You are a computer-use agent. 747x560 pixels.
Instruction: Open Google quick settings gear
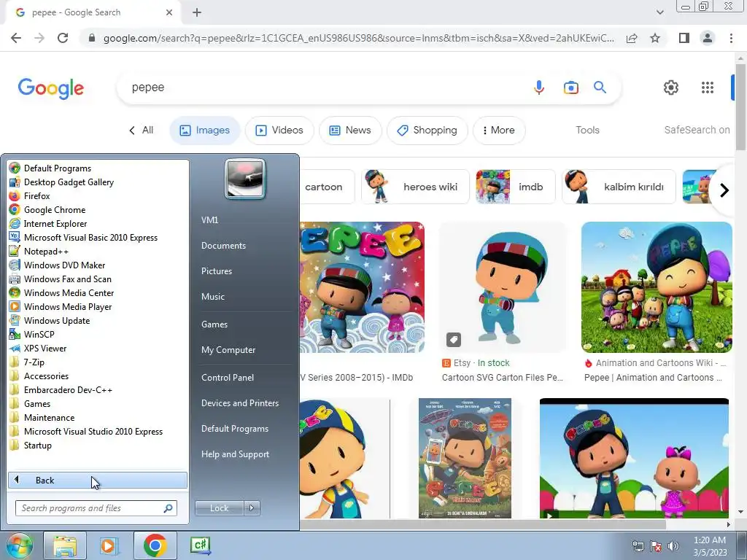click(671, 87)
